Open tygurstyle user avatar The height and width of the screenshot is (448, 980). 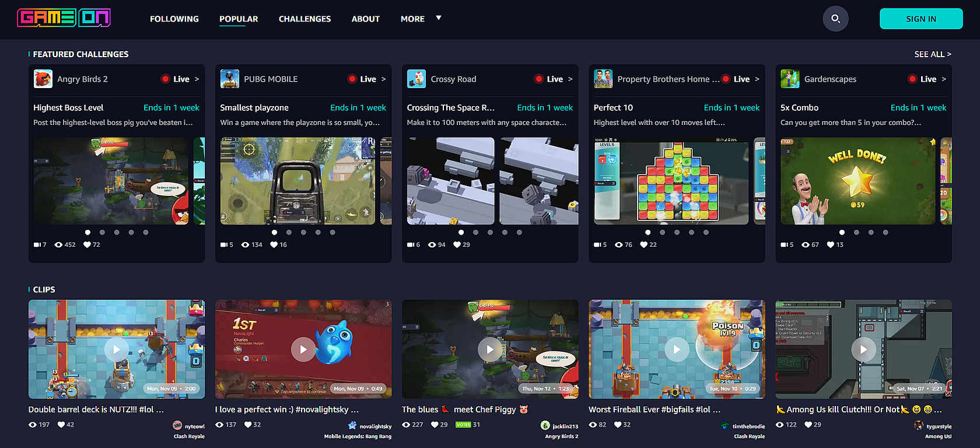[x=919, y=426]
